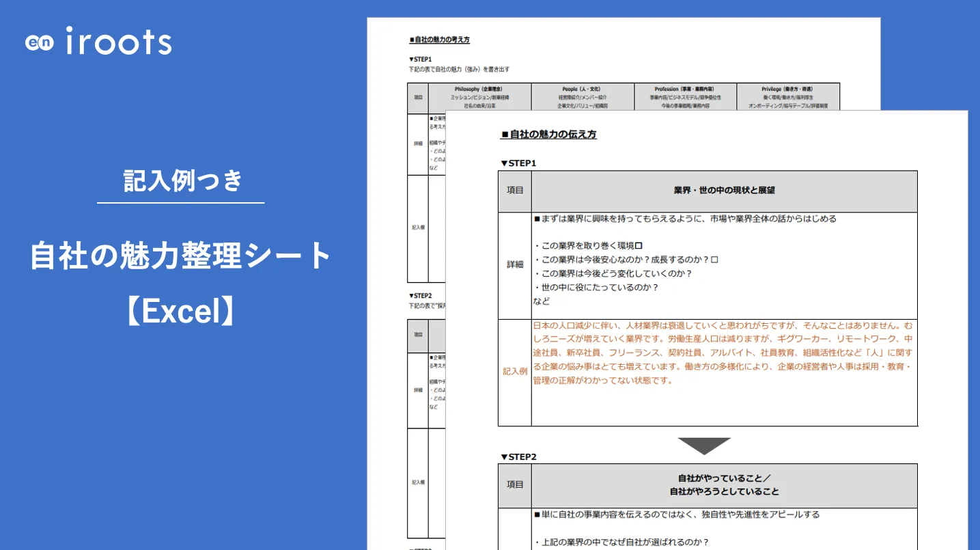Viewport: 980px width, 550px height.
Task: Select the header cell "自社がやっていること／自社がやろうとしていること"
Action: coord(725,484)
